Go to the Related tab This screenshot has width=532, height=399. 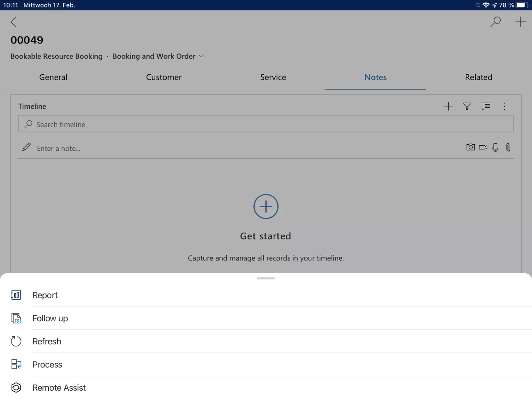479,77
